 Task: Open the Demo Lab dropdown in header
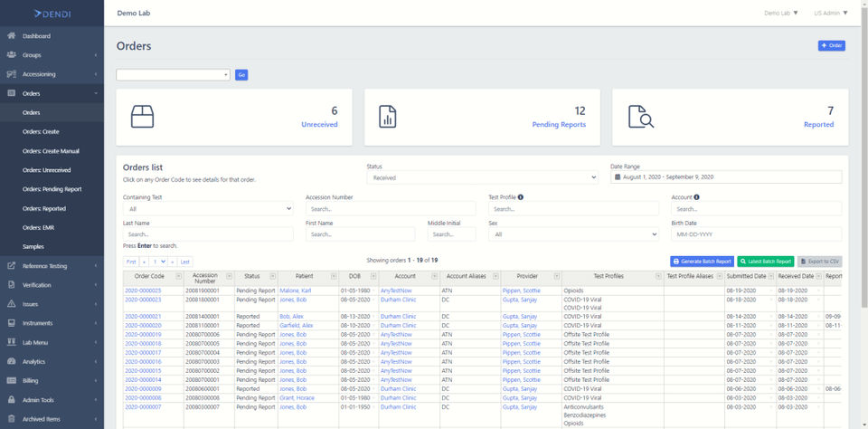point(781,13)
